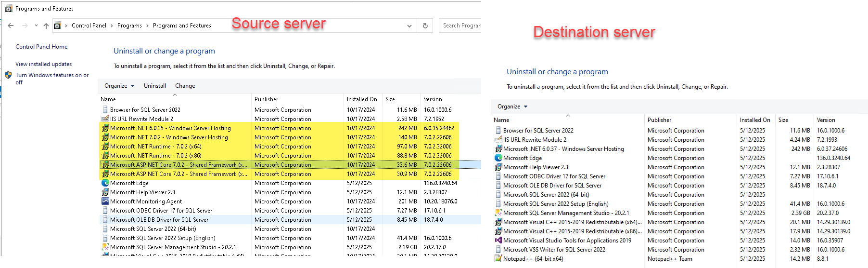
Task: Click the Microsoft .NET 7.0.2 Windows Server Hosting icon
Action: click(x=105, y=137)
